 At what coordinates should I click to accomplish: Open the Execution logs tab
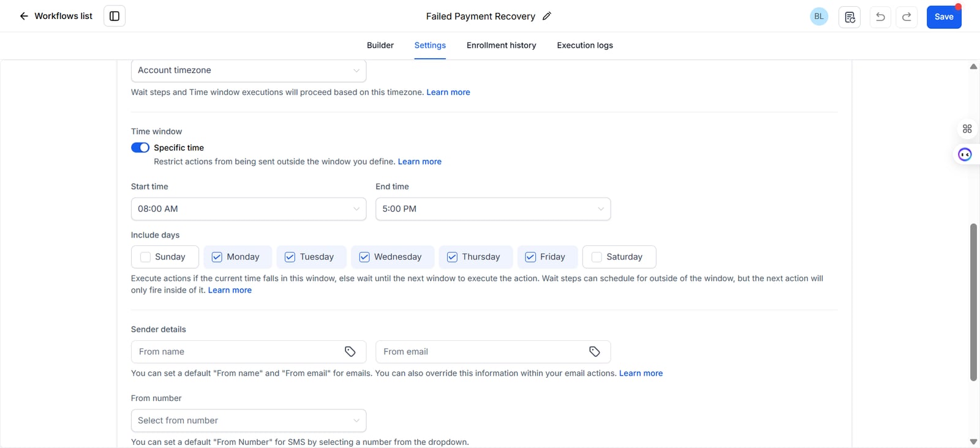pyautogui.click(x=585, y=45)
